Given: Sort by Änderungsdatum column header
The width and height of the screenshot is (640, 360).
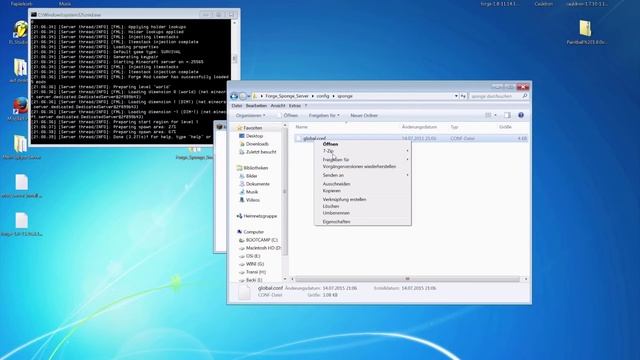Looking at the screenshot, I should pos(419,127).
